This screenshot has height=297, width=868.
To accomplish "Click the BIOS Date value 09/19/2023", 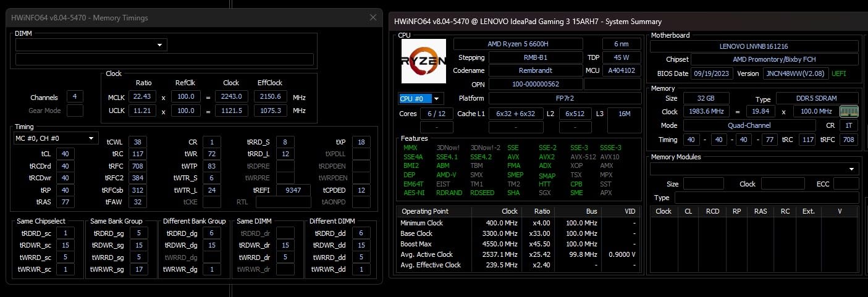I will [x=712, y=73].
